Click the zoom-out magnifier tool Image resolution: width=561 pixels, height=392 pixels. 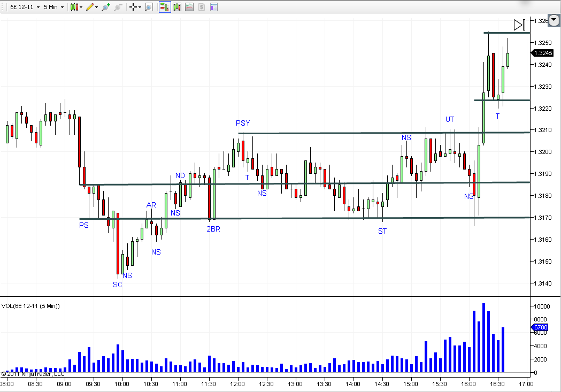point(119,7)
